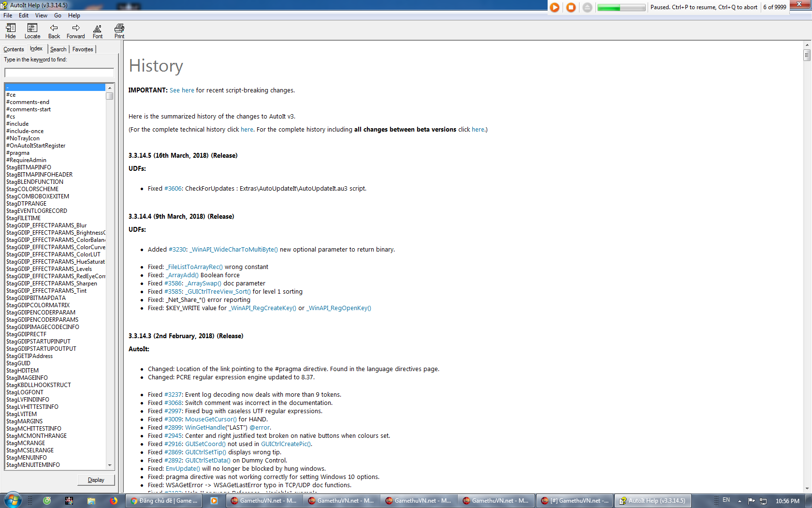Open the Favorites tab
This screenshot has width=812, height=508.
(x=83, y=49)
